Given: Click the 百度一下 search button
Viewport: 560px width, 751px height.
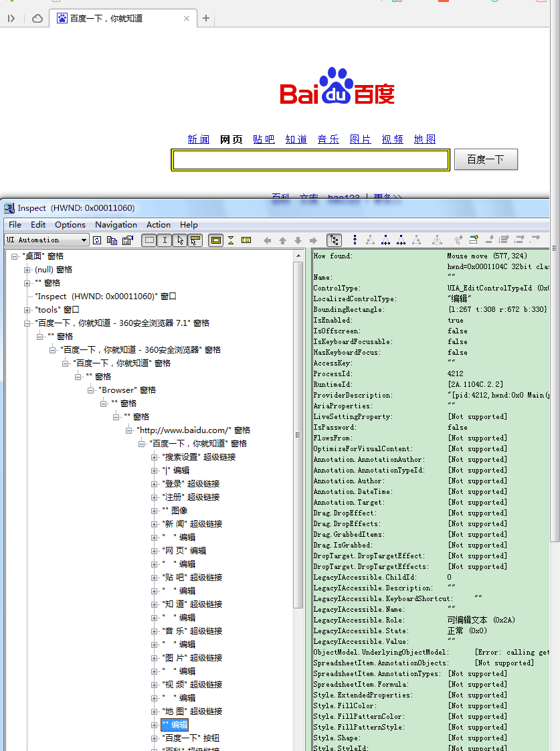Looking at the screenshot, I should [x=486, y=159].
